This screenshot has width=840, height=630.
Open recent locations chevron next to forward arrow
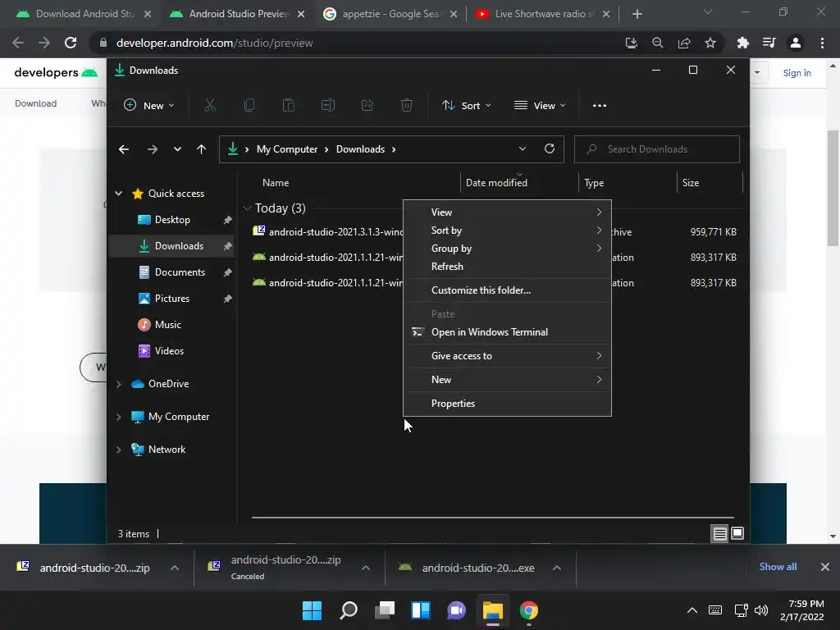click(177, 149)
